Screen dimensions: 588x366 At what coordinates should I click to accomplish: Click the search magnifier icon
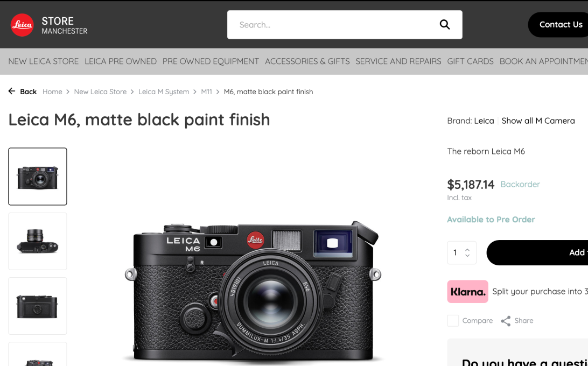[x=444, y=24]
